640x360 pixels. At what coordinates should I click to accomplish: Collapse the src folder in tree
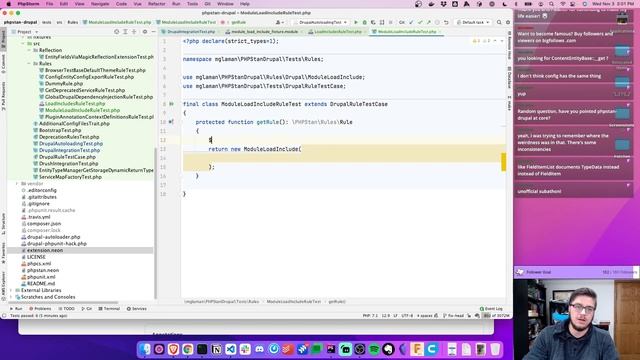(24, 44)
